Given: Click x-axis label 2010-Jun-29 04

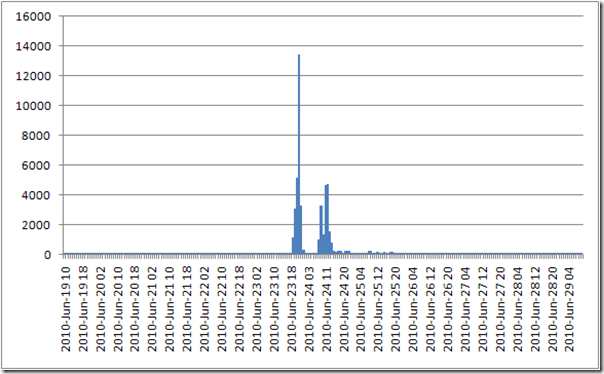Looking at the screenshot, I should click(x=570, y=309).
